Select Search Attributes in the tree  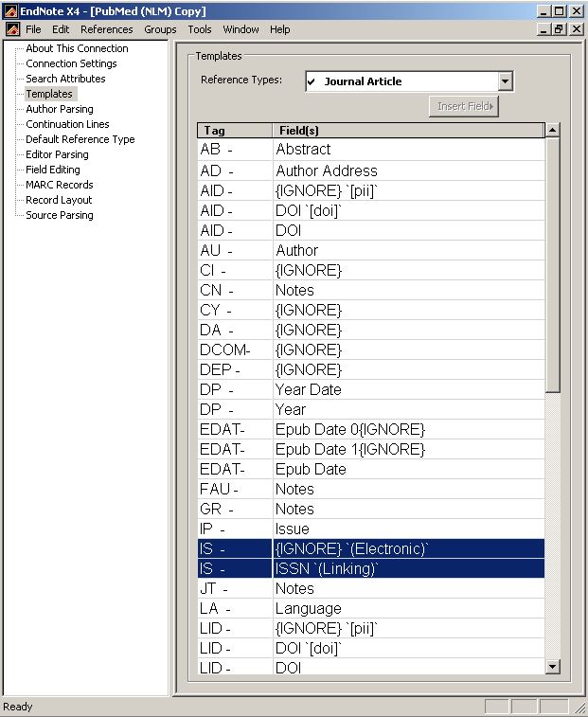coord(65,79)
